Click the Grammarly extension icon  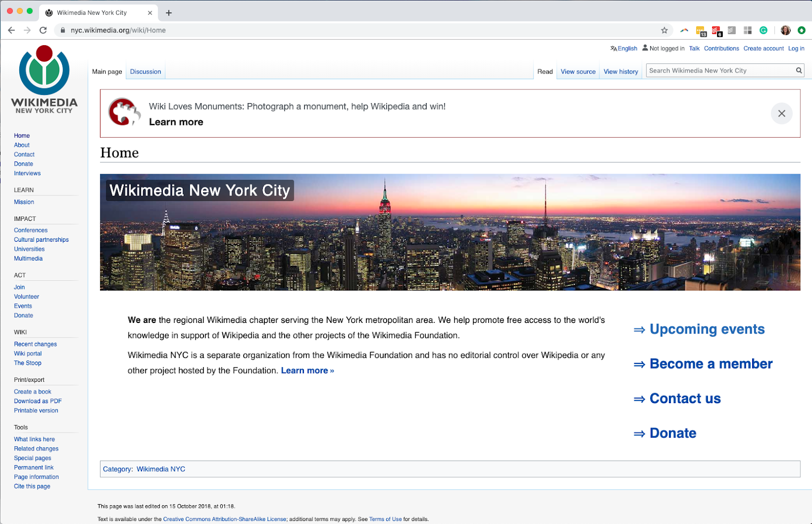point(763,30)
